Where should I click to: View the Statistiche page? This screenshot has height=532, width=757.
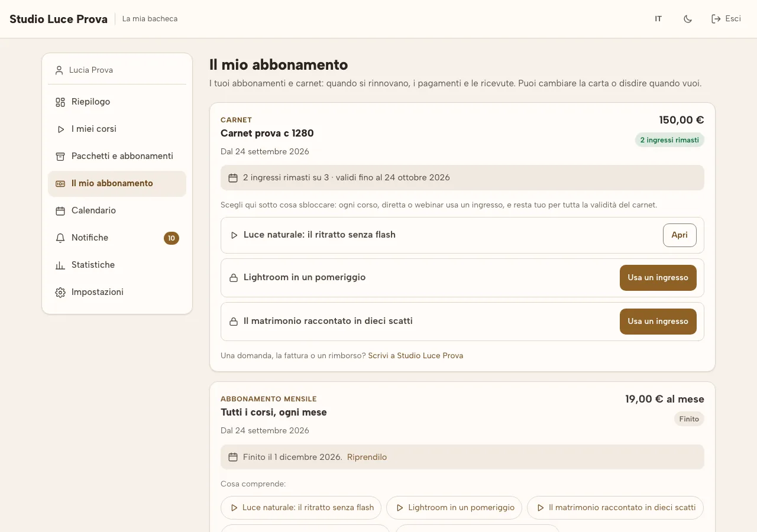(117, 265)
